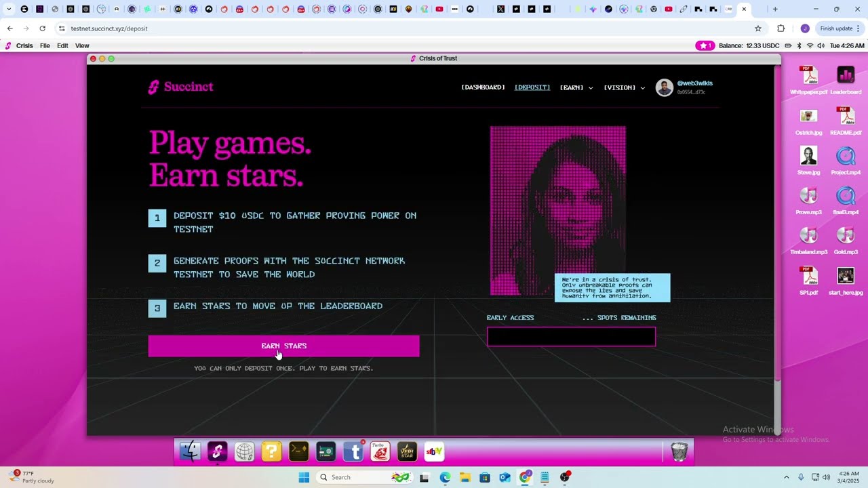Open Microsoft Edge from the taskbar
This screenshot has height=488, width=868.
click(x=445, y=477)
